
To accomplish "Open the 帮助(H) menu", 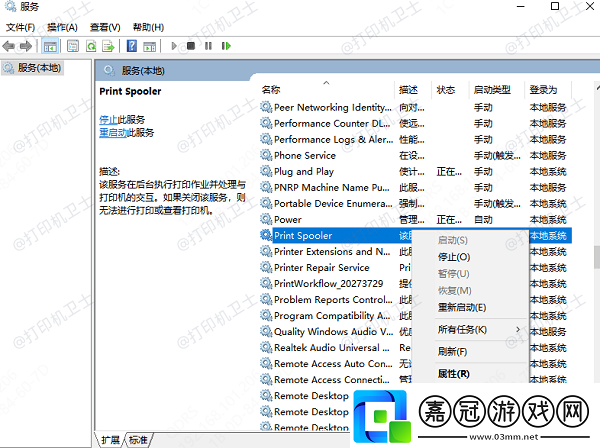I will pos(148,27).
